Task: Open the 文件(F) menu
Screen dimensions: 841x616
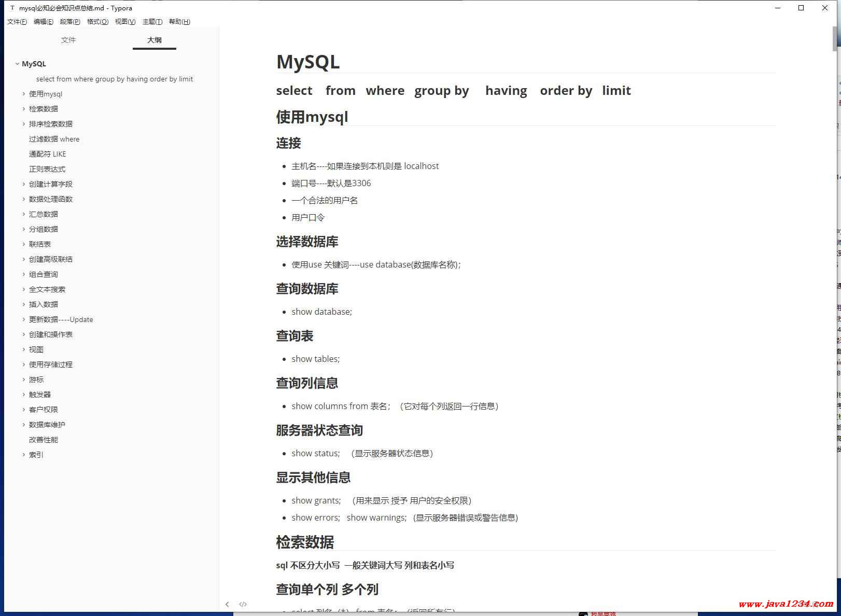Action: point(17,21)
